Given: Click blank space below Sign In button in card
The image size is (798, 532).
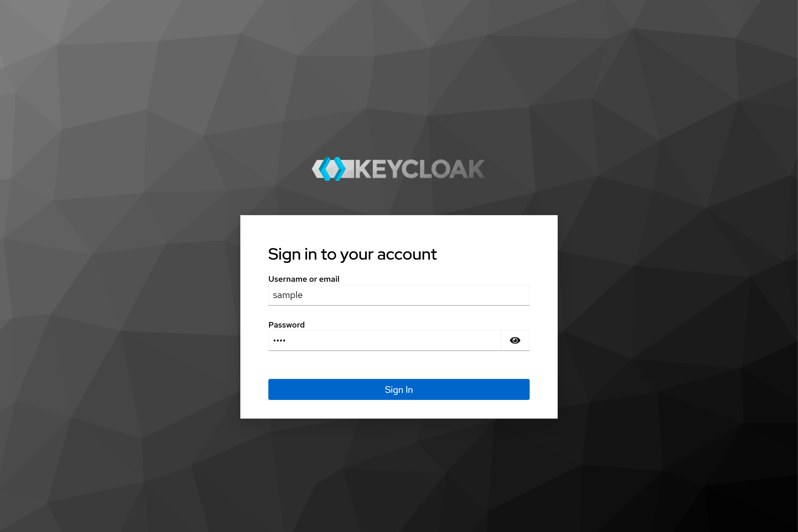Looking at the screenshot, I should (399, 409).
